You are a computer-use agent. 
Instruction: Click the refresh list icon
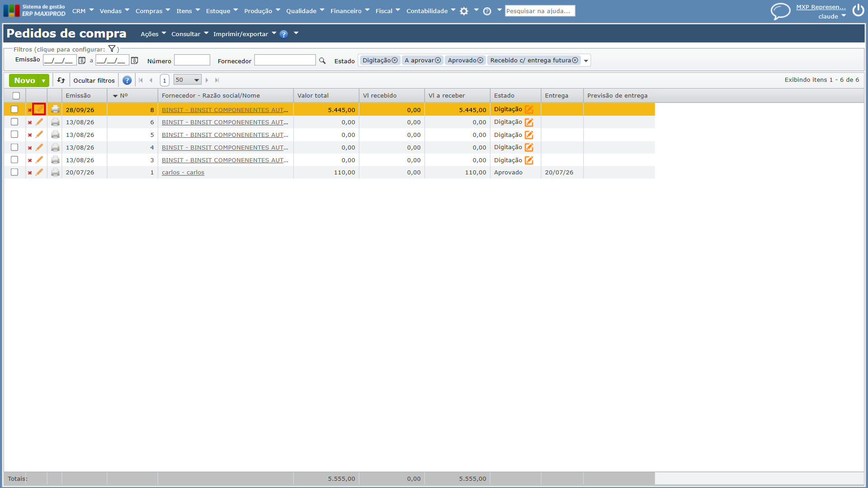tap(61, 80)
